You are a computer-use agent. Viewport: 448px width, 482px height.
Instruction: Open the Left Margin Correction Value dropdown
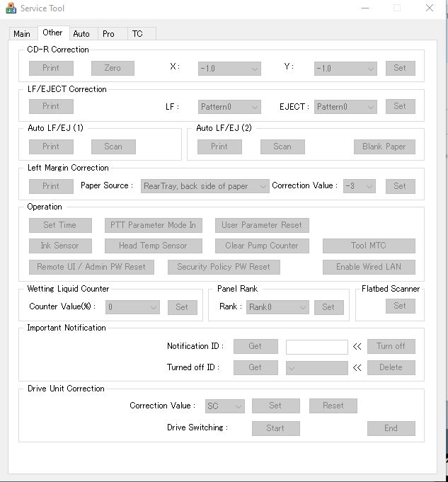[359, 186]
